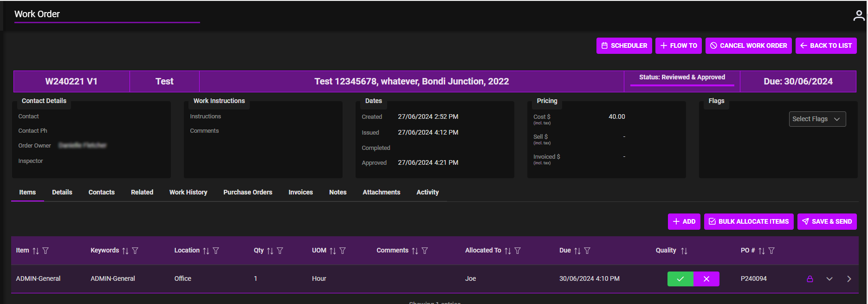This screenshot has height=304, width=868.
Task: Click the user profile icon
Action: 859,16
